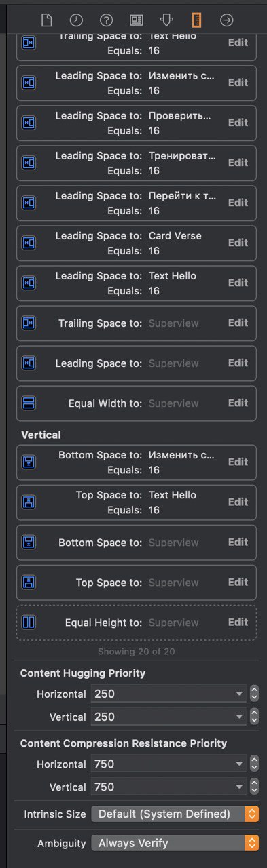267x868 pixels.
Task: Open the File inspector tab
Action: [x=46, y=20]
